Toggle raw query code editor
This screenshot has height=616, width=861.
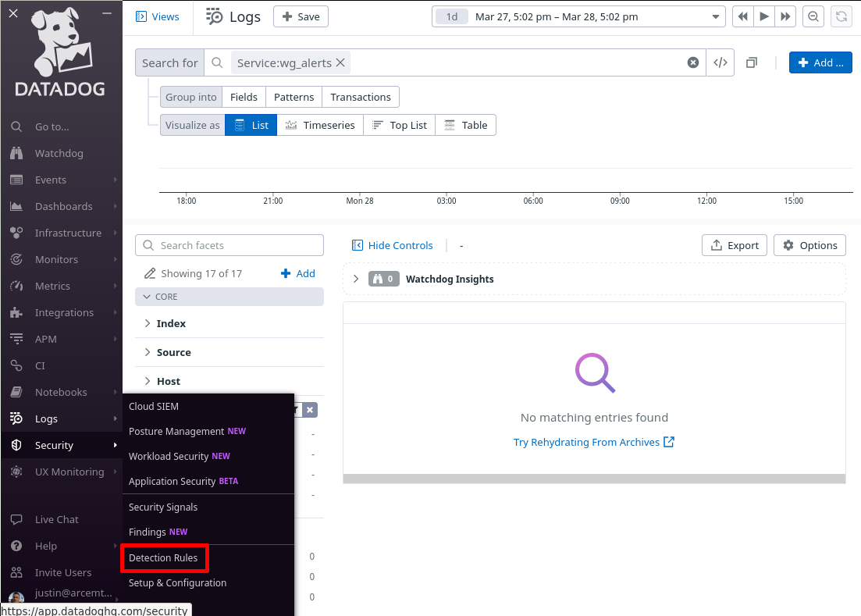[x=720, y=62]
